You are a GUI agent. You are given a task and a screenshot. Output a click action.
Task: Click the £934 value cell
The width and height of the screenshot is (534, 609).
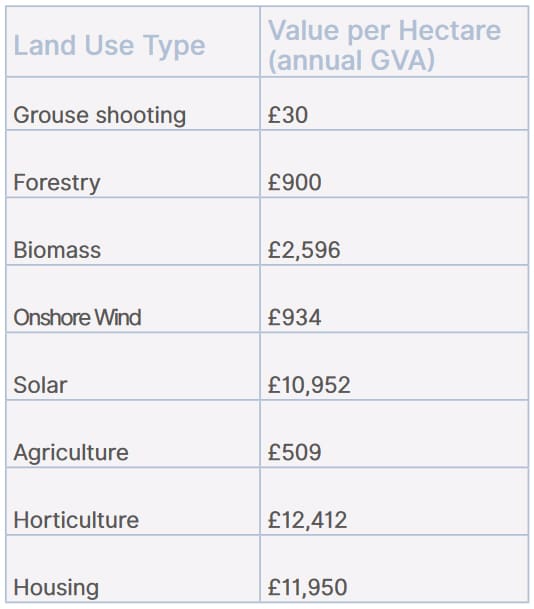(294, 317)
